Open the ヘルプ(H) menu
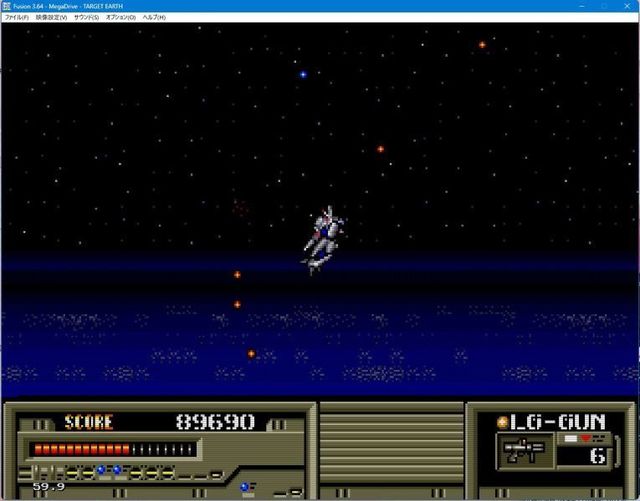The image size is (640, 501). point(154,18)
